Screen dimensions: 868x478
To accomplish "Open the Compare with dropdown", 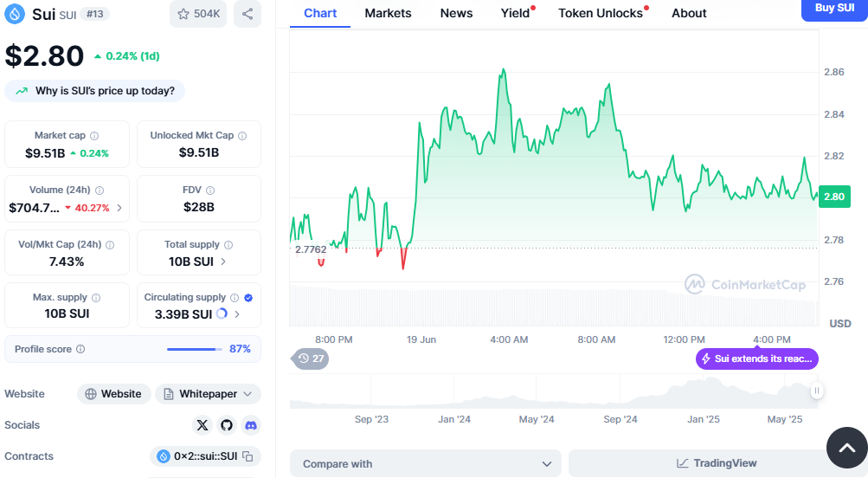I will point(426,463).
